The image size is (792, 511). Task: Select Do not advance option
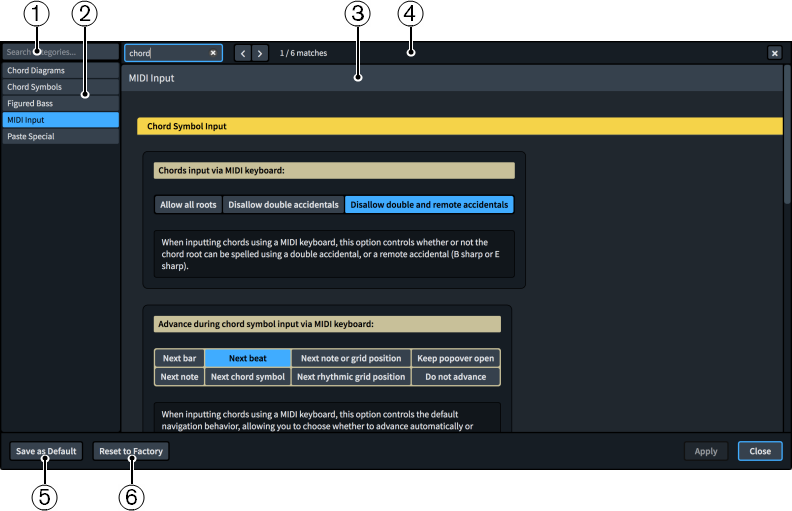tap(456, 377)
